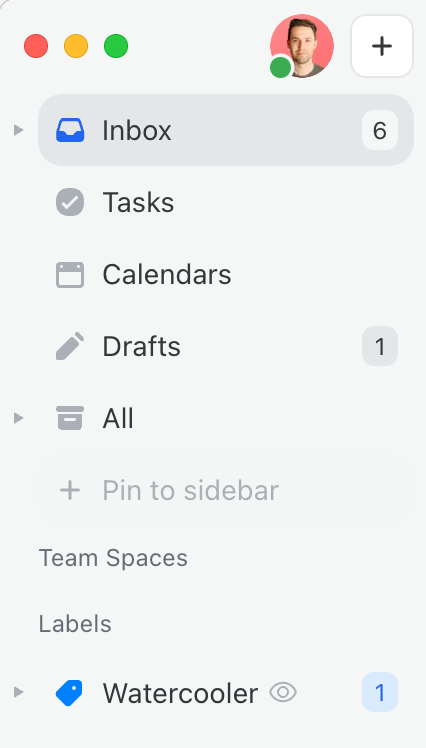Click the Inbox unread count badge
Image resolution: width=426 pixels, height=748 pixels.
coord(380,130)
